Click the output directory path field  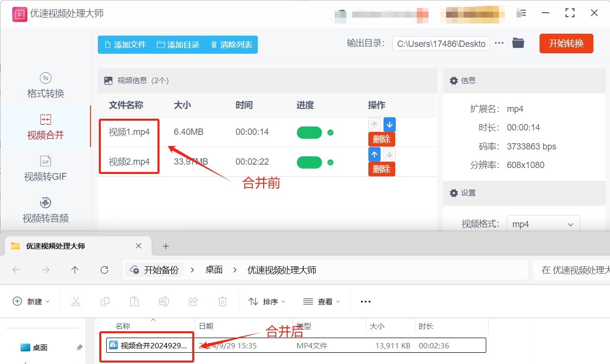click(x=441, y=43)
